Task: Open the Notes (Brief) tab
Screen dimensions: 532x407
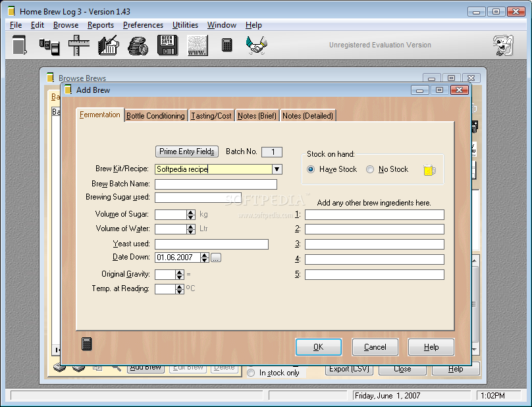Action: [257, 116]
